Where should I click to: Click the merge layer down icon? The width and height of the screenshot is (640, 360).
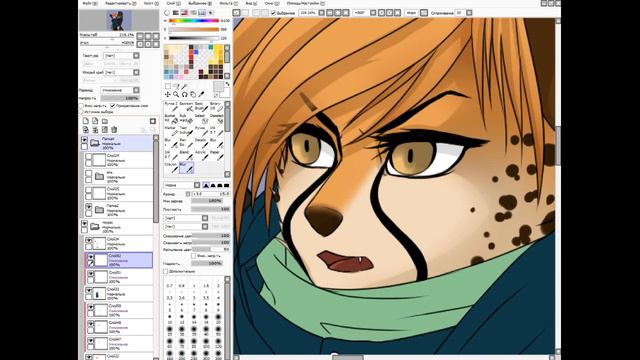pos(95,130)
